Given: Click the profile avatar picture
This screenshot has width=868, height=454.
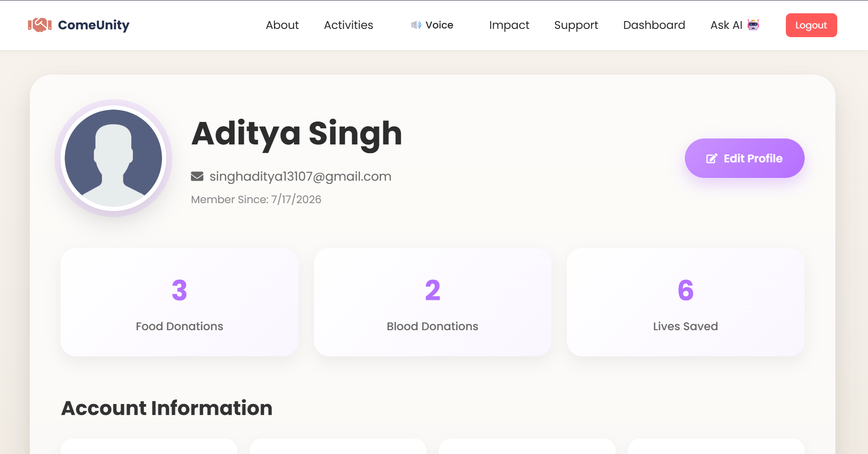Looking at the screenshot, I should tap(113, 158).
